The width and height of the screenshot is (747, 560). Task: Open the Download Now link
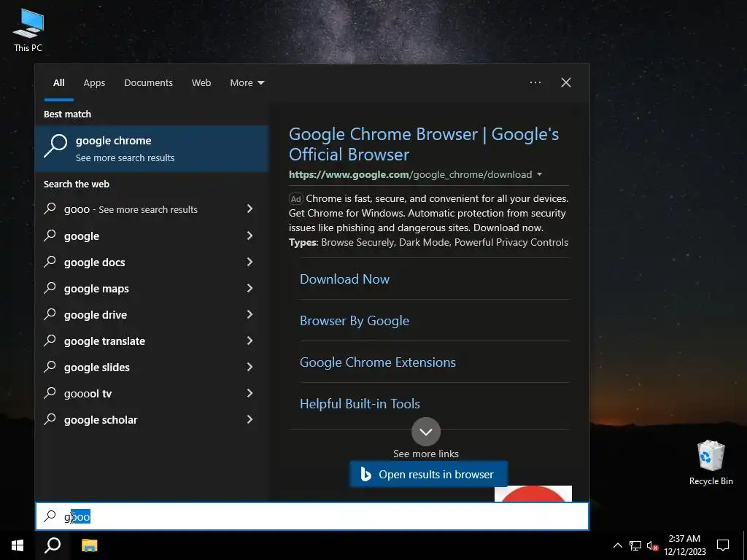point(344,279)
